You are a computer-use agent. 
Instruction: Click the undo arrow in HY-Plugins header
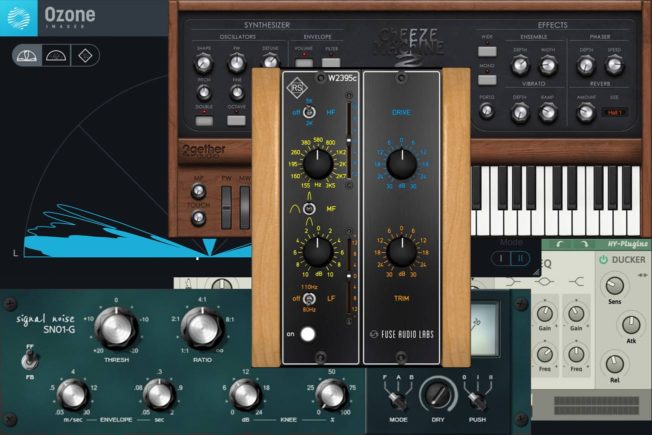click(x=560, y=244)
